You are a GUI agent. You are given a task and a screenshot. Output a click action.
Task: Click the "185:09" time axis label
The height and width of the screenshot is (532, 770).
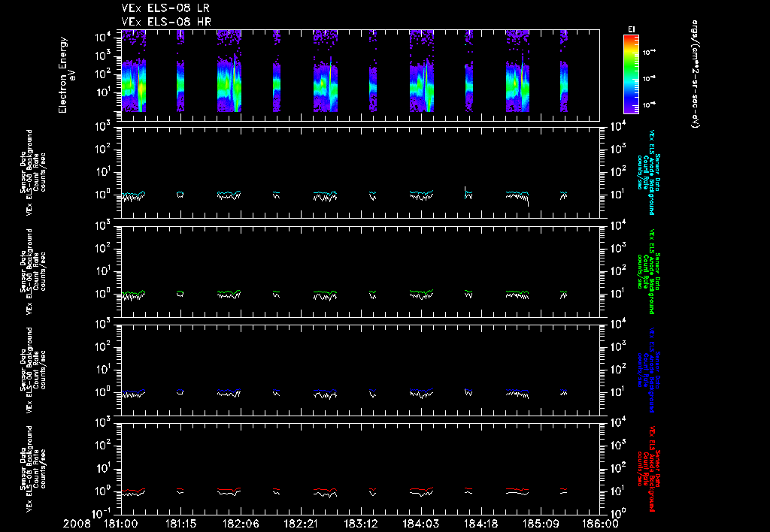[x=541, y=524]
